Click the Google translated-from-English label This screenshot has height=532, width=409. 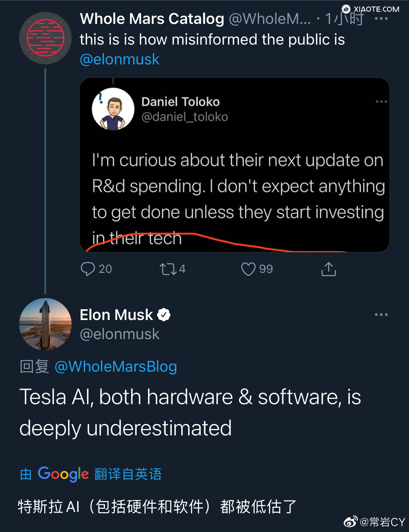pyautogui.click(x=91, y=474)
